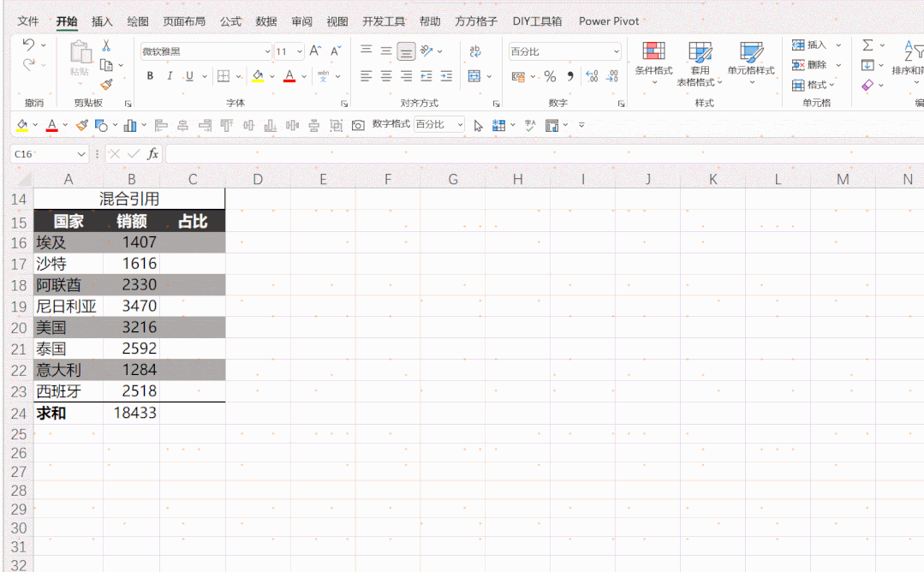Click the spell check 字A icon
Image resolution: width=924 pixels, height=572 pixels.
530,125
